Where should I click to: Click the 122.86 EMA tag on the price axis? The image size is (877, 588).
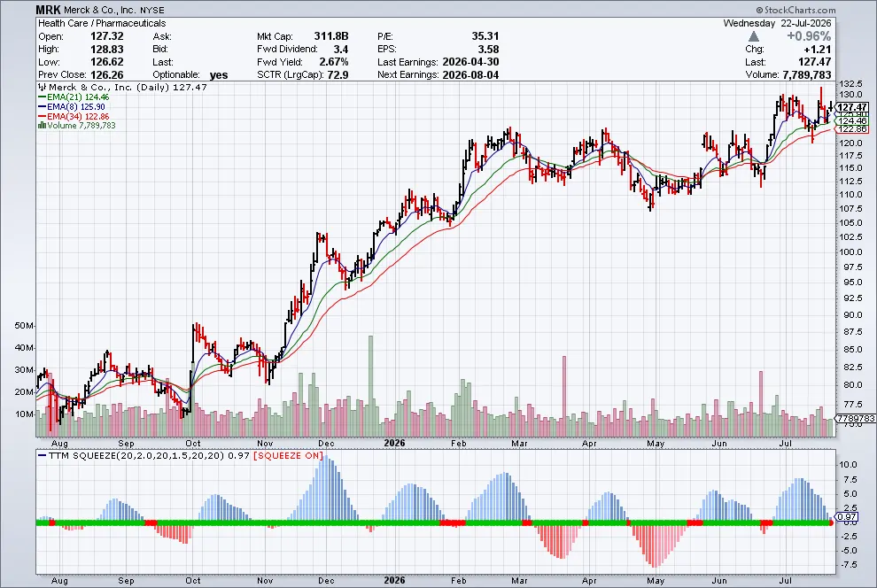pyautogui.click(x=853, y=129)
